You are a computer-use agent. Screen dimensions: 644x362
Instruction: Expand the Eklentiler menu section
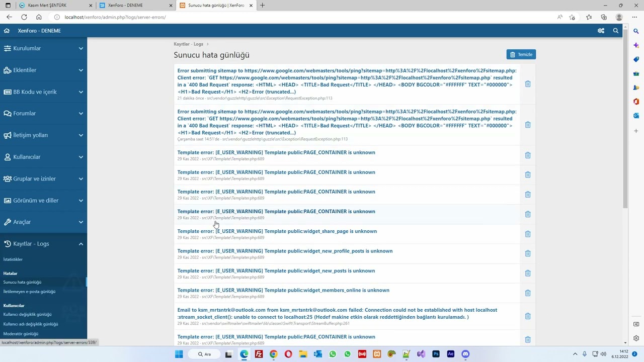tap(43, 70)
